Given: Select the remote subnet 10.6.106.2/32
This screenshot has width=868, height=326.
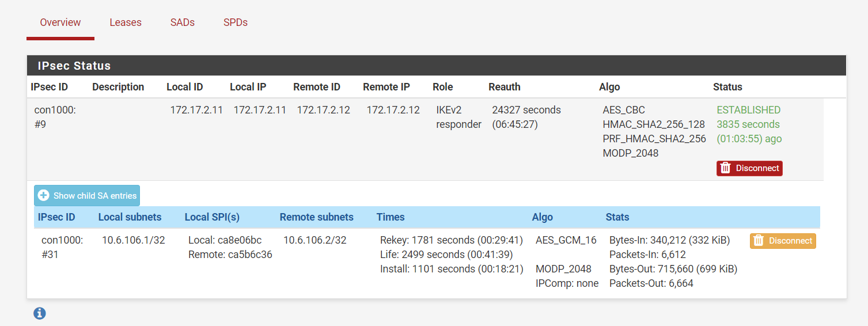Looking at the screenshot, I should point(315,240).
